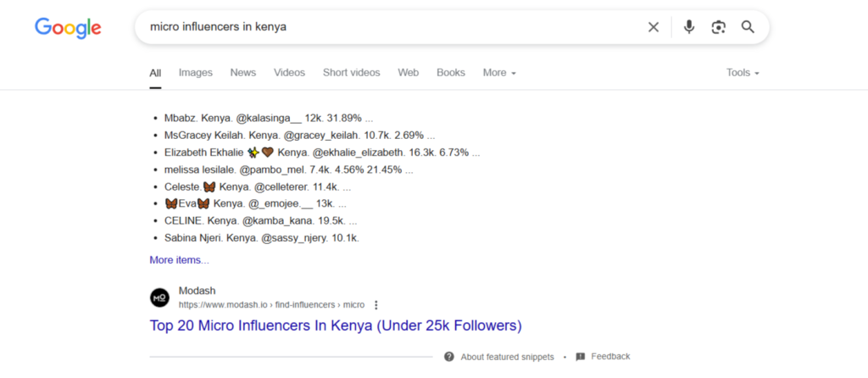Open the Books tab
The width and height of the screenshot is (868, 378).
[x=451, y=73]
